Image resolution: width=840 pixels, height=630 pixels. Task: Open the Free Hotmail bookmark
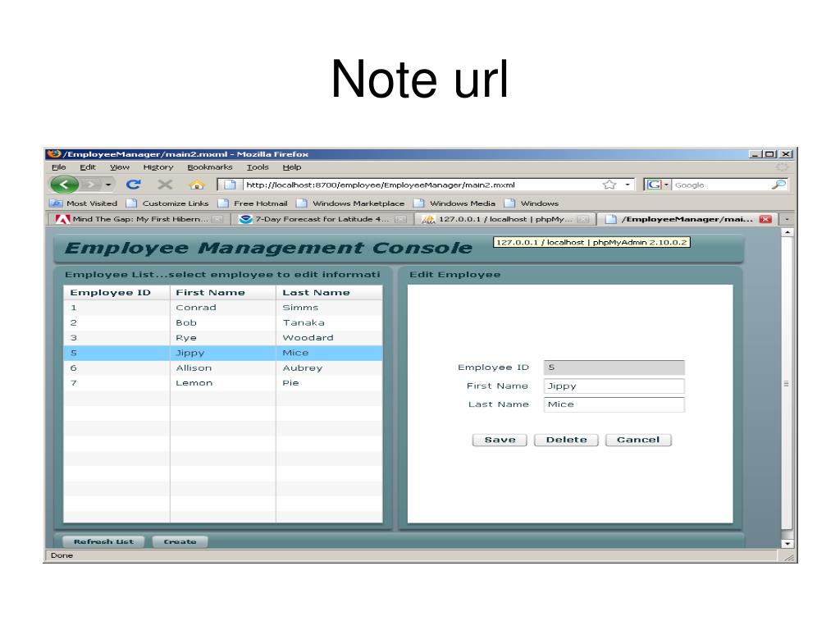[253, 203]
